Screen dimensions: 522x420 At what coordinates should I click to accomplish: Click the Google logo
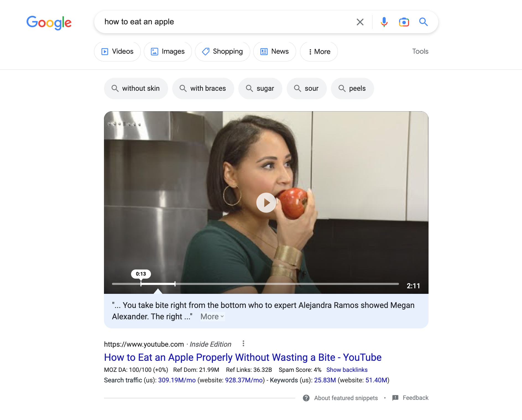pyautogui.click(x=49, y=23)
